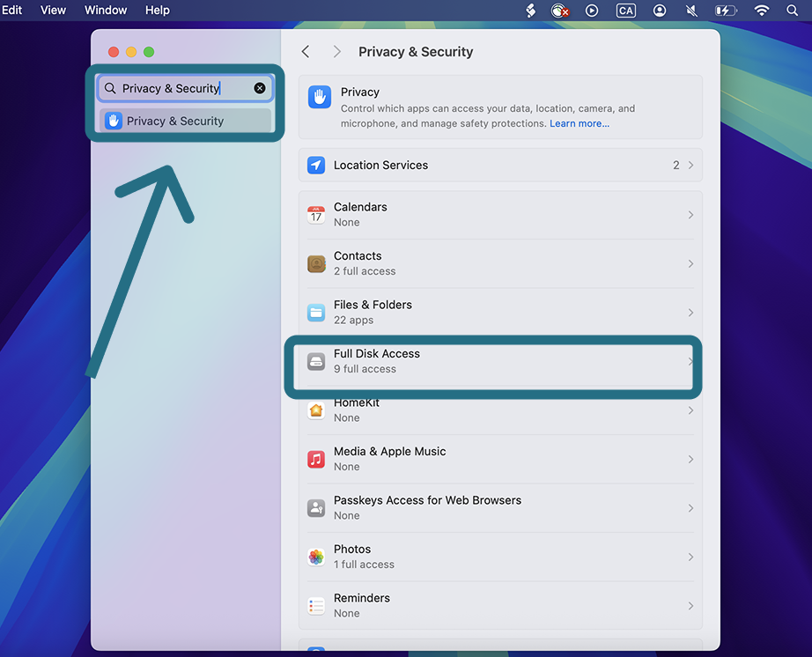Click the Photos flower icon

click(x=316, y=557)
